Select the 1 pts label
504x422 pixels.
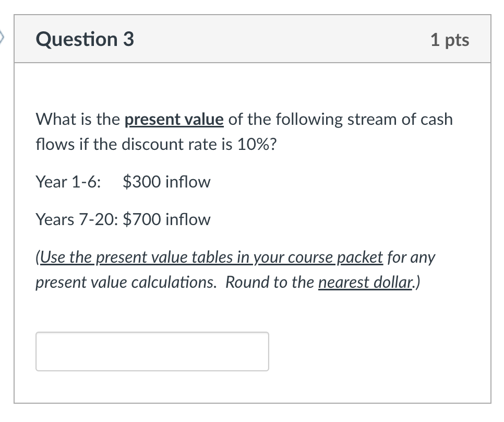(451, 39)
